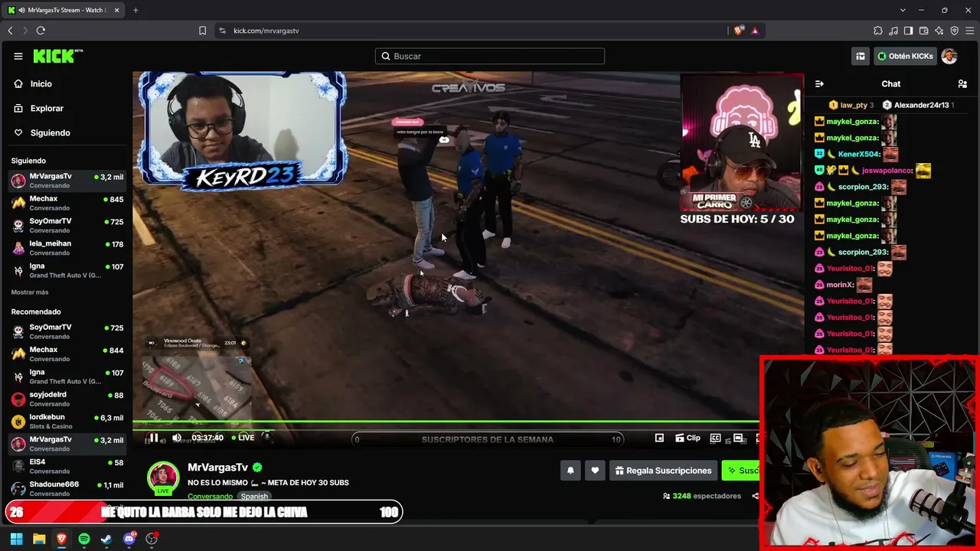980x551 pixels.
Task: Open Brave Shields lion icon
Action: (x=738, y=31)
